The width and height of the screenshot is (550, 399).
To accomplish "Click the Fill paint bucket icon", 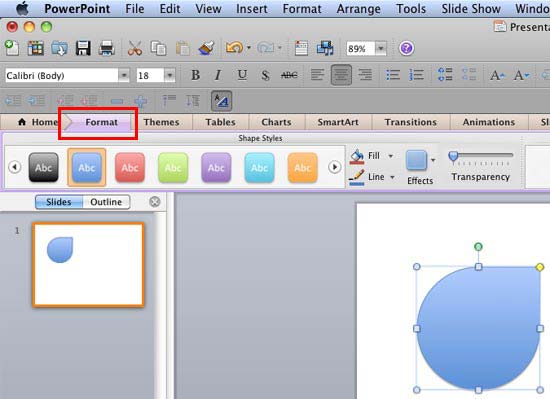I will tap(357, 156).
